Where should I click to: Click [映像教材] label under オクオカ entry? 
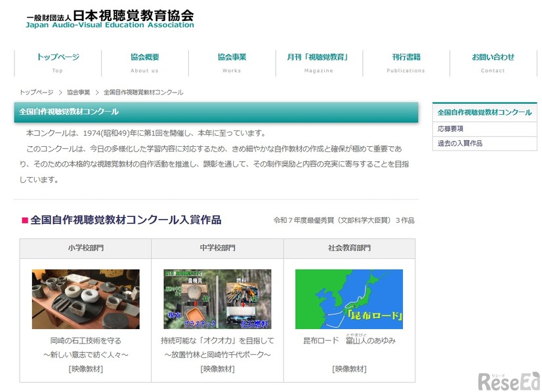[x=217, y=369]
